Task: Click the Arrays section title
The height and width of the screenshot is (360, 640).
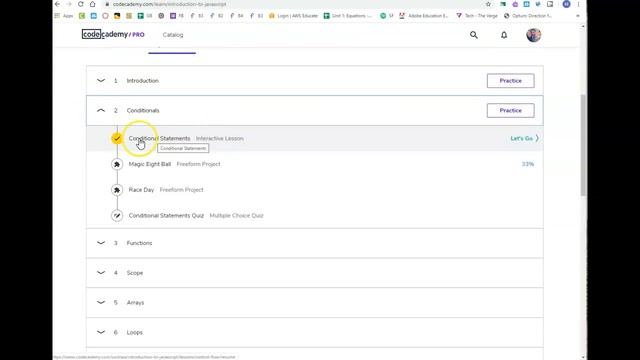Action: (135, 302)
